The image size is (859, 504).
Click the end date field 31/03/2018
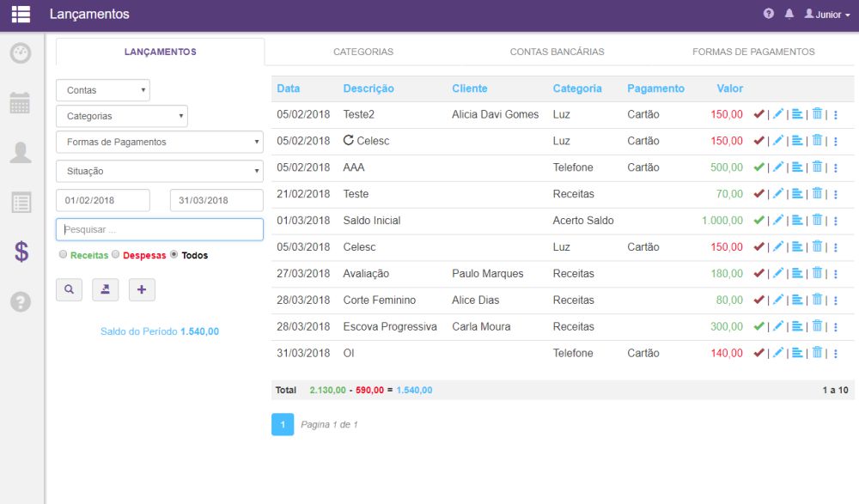(x=216, y=201)
